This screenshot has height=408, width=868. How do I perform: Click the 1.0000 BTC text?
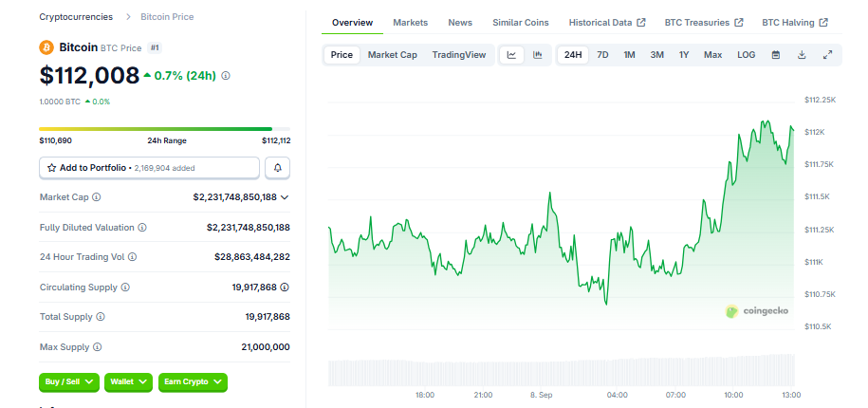[x=60, y=102]
